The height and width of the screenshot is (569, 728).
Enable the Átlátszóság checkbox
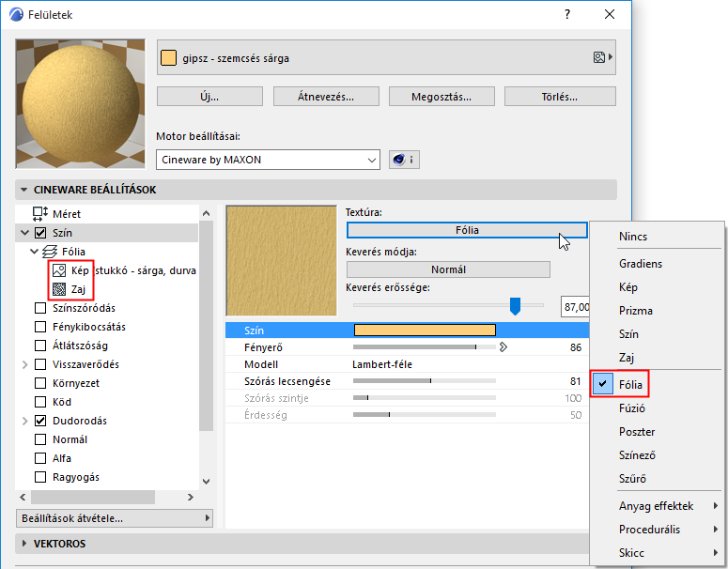pyautogui.click(x=40, y=346)
